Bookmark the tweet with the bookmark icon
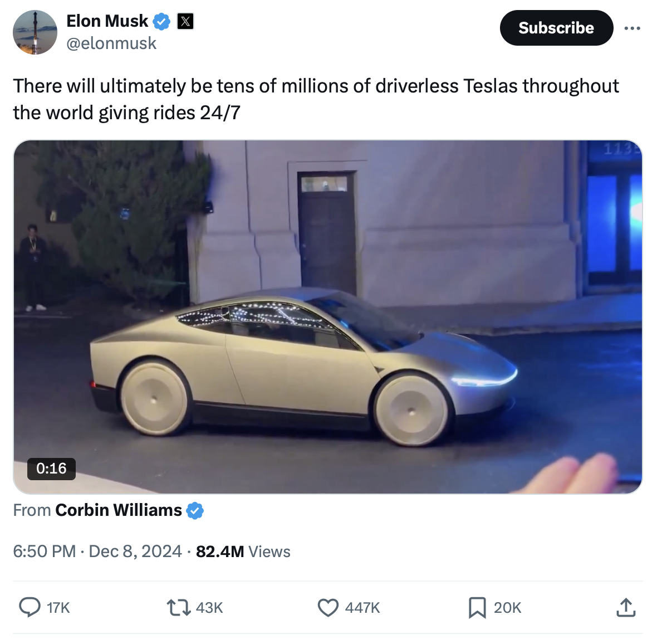 click(x=477, y=608)
